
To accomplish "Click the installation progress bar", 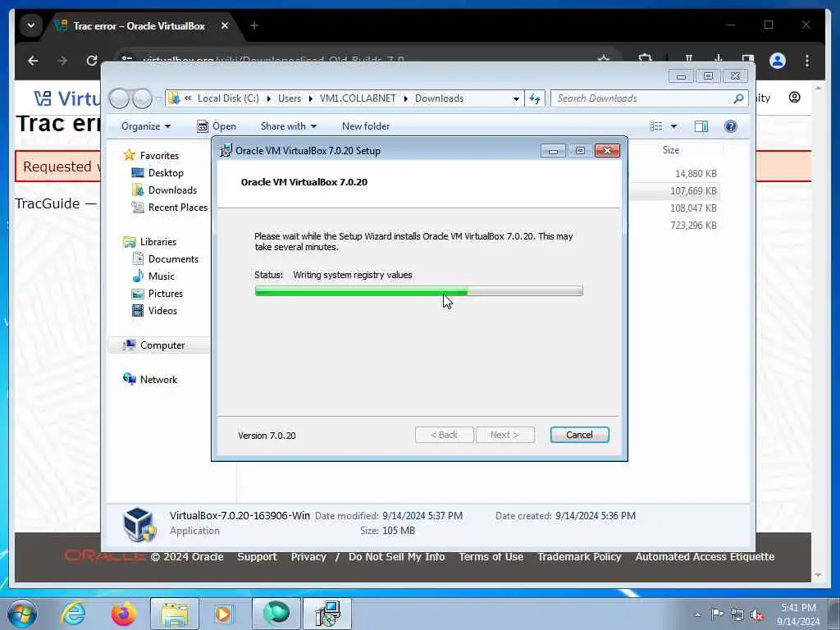I will 418,291.
